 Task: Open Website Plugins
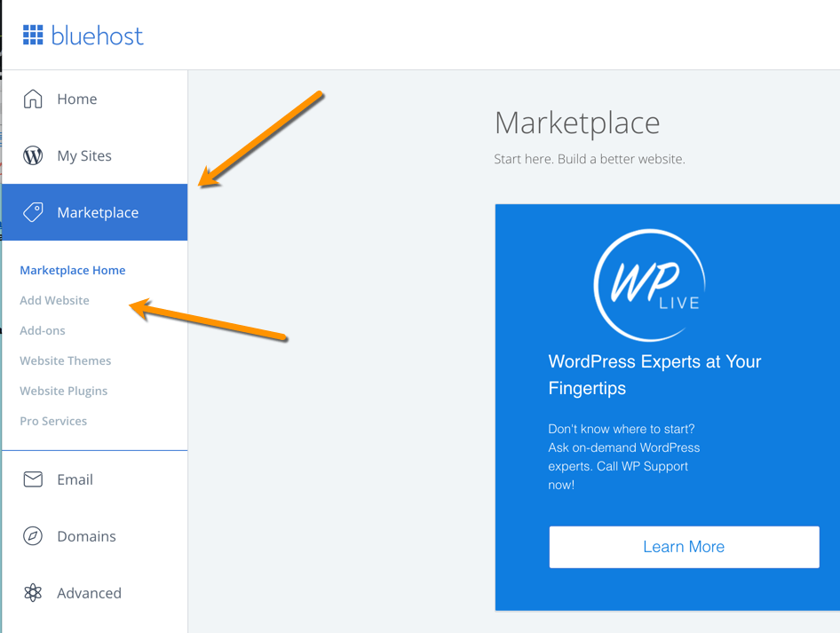pos(63,391)
